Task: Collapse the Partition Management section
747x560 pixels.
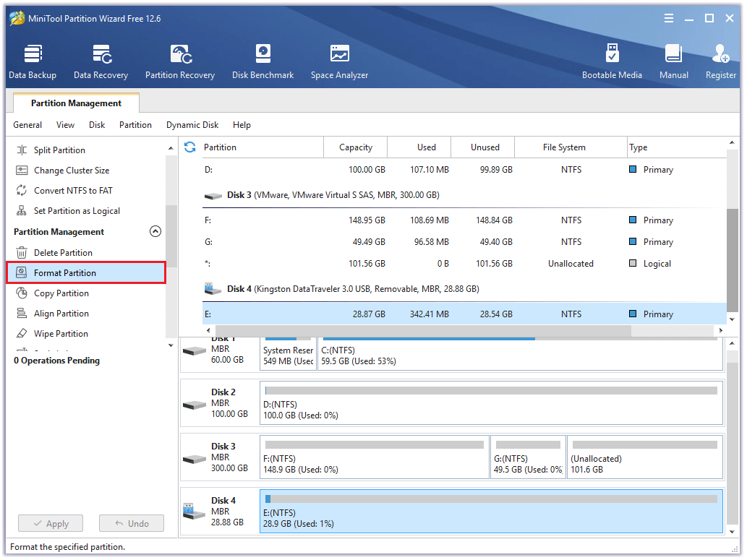Action: [x=155, y=231]
